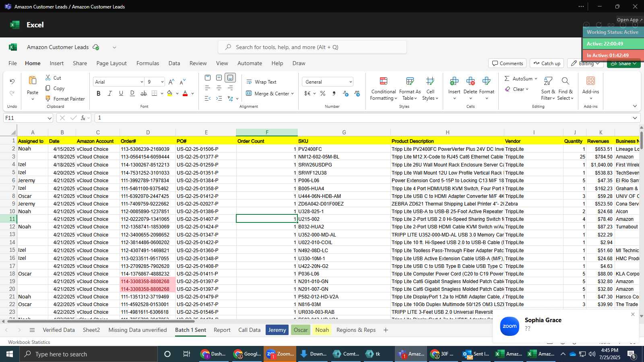Click the Undo arrow icon
Viewport: 644px width, 362px height.
point(12,81)
